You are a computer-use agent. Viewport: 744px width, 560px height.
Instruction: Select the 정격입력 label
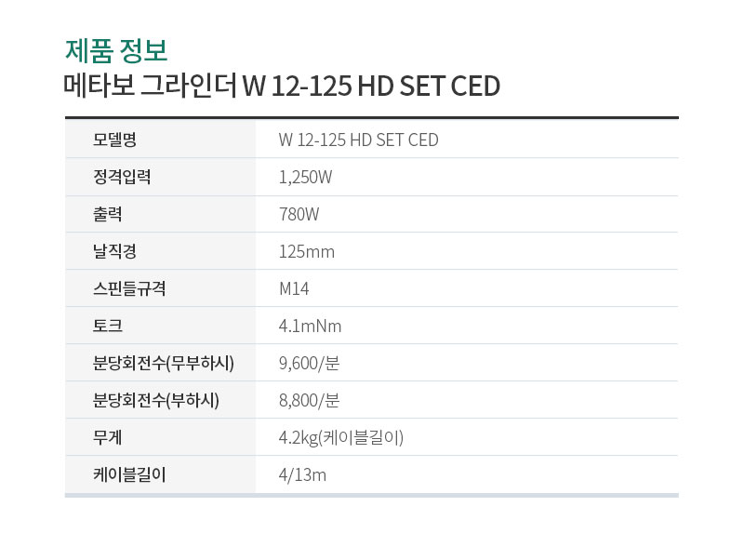[122, 177]
